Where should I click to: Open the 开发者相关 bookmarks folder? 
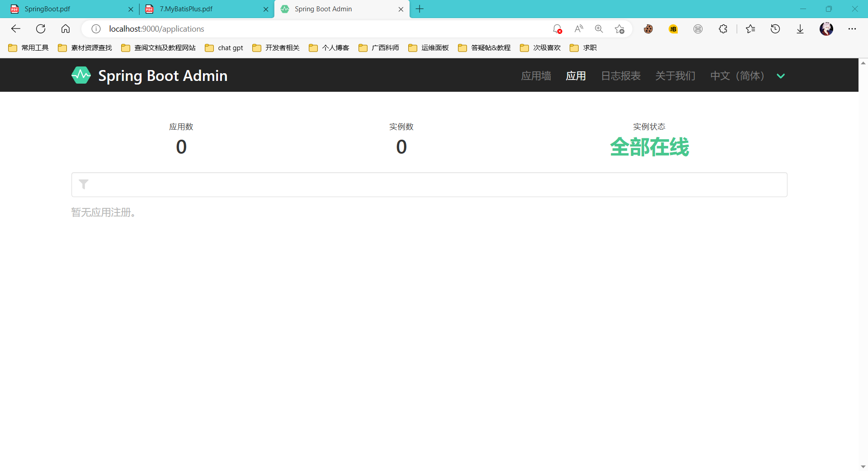276,48
